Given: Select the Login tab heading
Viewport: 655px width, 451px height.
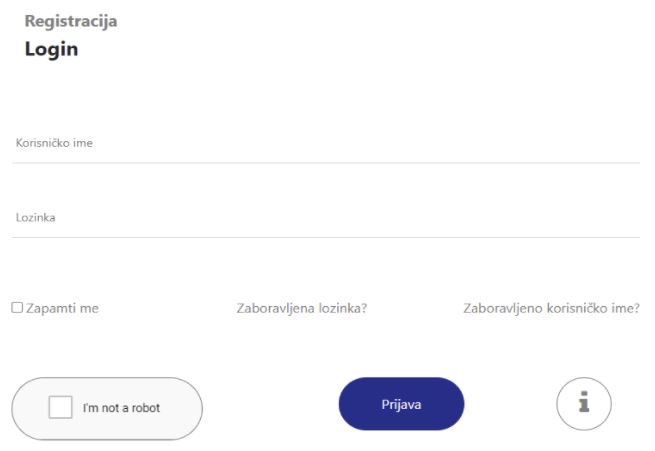Looking at the screenshot, I should click(x=52, y=49).
